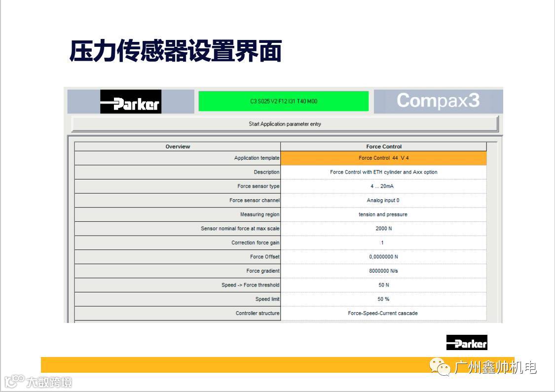Click the Measuring region label
This screenshot has width=555, height=392.
(x=260, y=214)
